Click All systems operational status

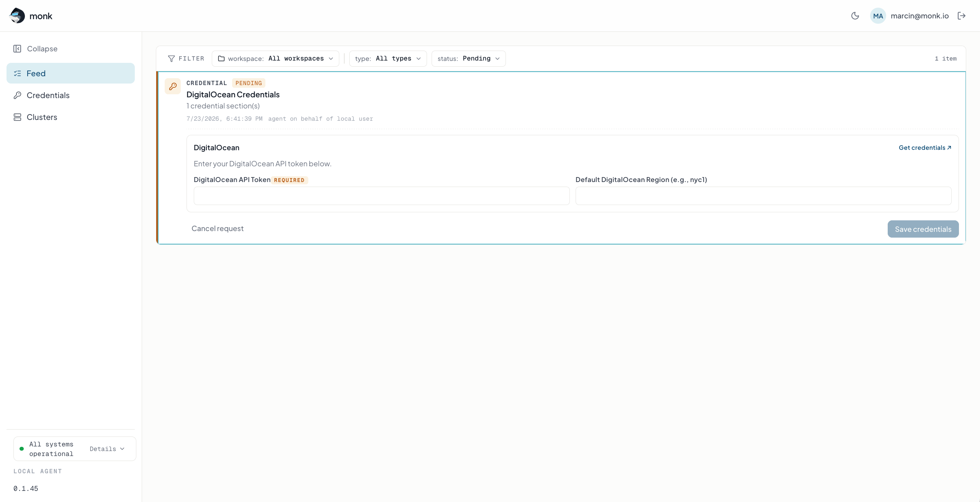51,449
